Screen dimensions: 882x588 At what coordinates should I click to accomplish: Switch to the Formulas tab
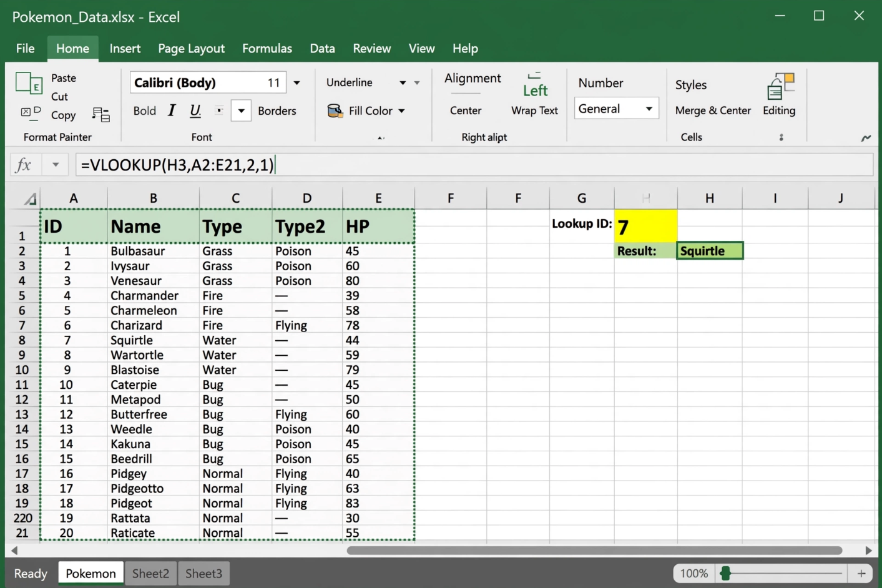click(267, 48)
